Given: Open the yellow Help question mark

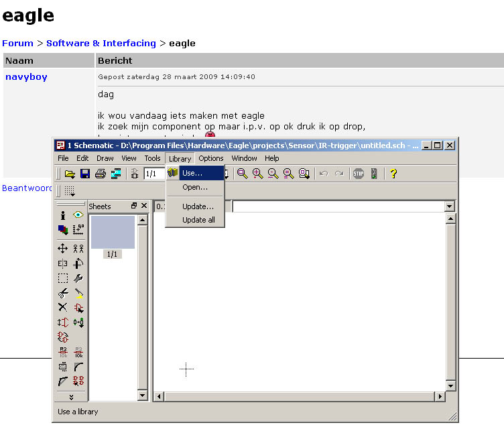Looking at the screenshot, I should pyautogui.click(x=393, y=174).
